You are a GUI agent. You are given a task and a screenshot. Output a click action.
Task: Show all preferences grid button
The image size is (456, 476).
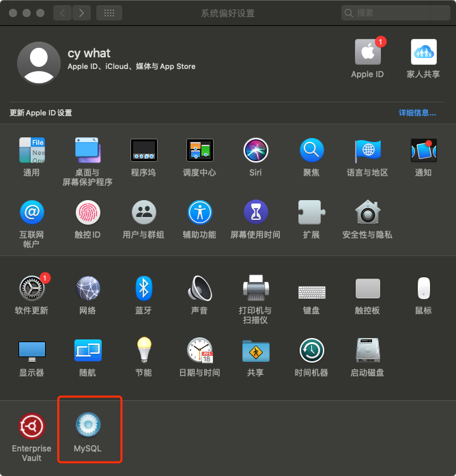(109, 13)
